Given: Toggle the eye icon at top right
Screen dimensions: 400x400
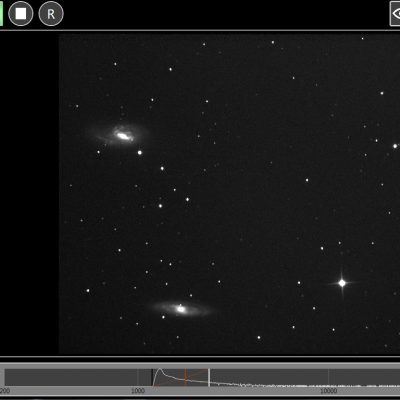Looking at the screenshot, I should point(395,13).
